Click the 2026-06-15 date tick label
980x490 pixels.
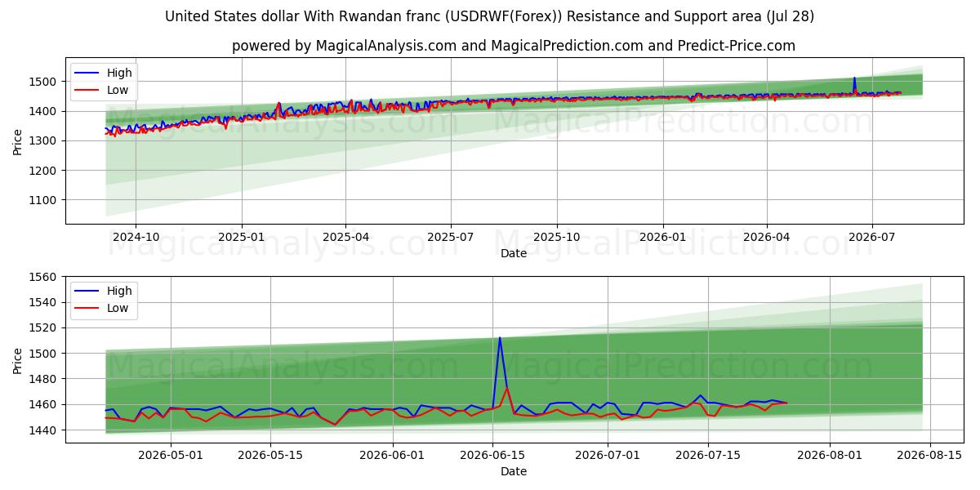tap(492, 456)
